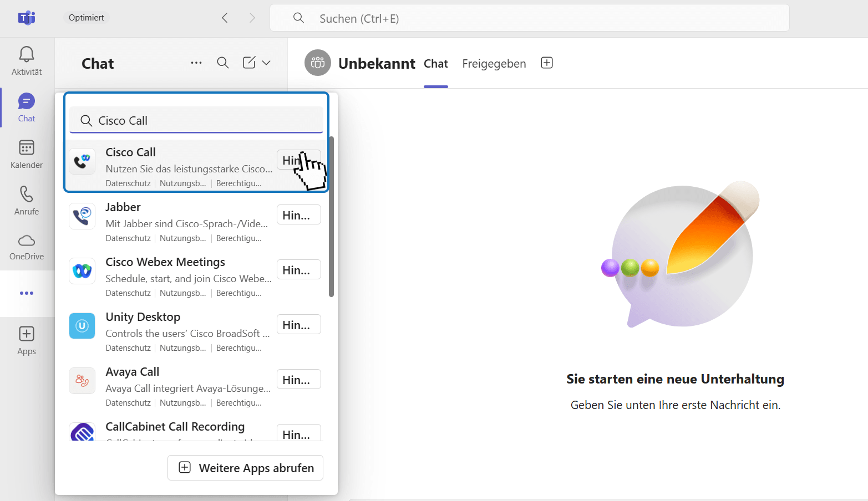868x501 pixels.
Task: Open more apps ellipsis in sidebar
Action: pyautogui.click(x=27, y=293)
